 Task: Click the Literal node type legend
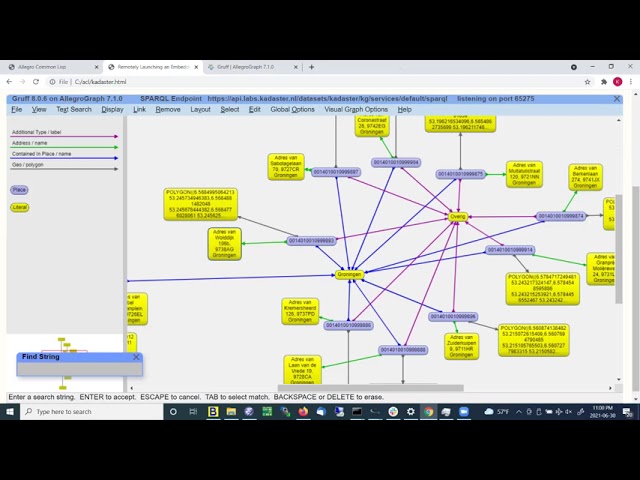(x=20, y=207)
